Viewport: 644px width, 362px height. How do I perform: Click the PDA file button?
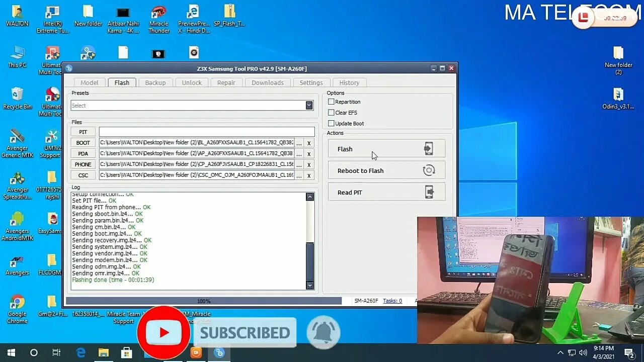click(x=83, y=153)
